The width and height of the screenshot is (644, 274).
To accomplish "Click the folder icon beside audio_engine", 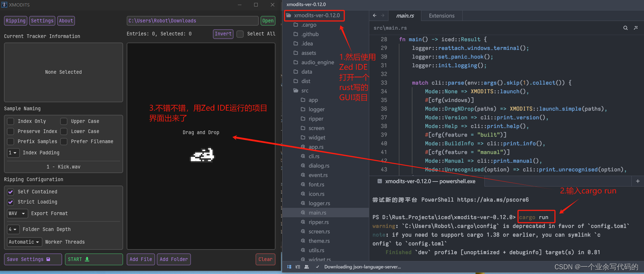I will [x=296, y=62].
